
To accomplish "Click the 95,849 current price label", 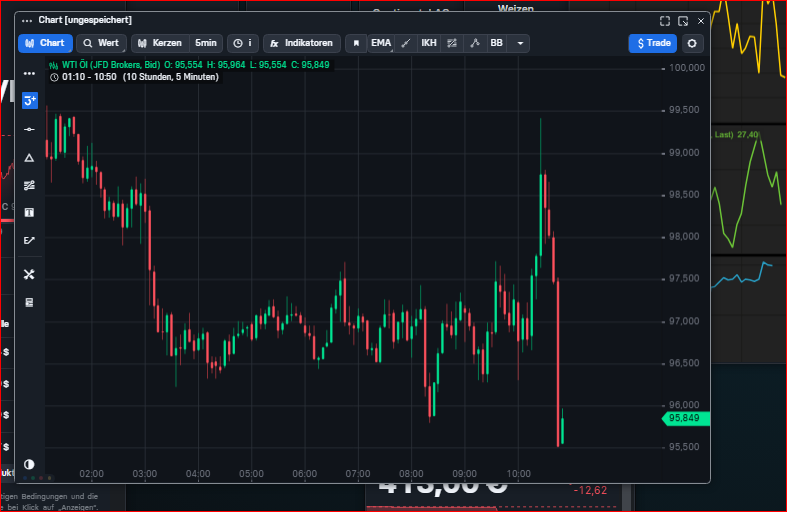I will click(x=684, y=418).
